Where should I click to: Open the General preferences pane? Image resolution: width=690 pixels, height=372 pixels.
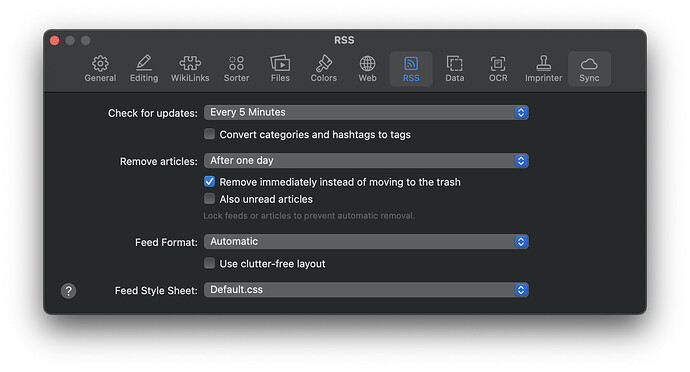coord(100,69)
